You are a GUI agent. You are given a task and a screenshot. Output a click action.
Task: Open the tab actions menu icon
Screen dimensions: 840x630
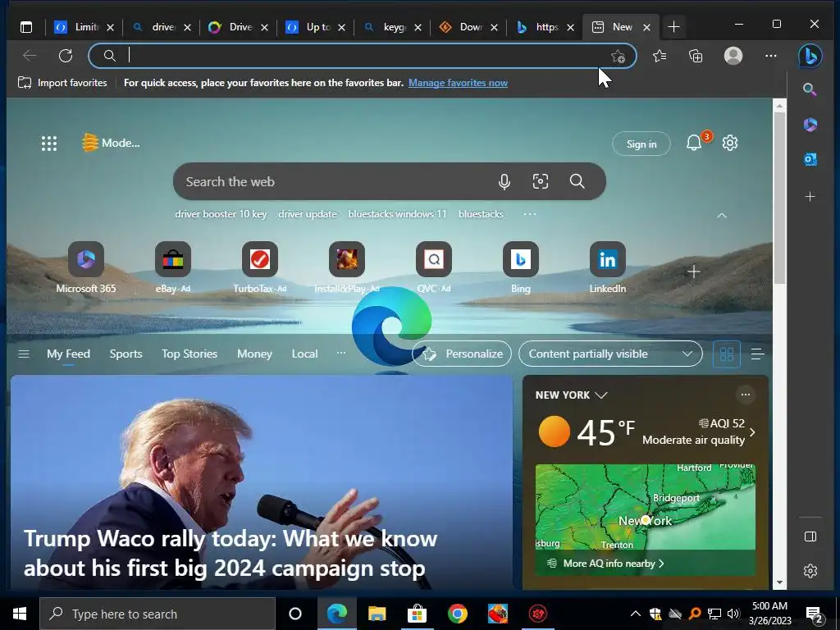[x=25, y=27]
